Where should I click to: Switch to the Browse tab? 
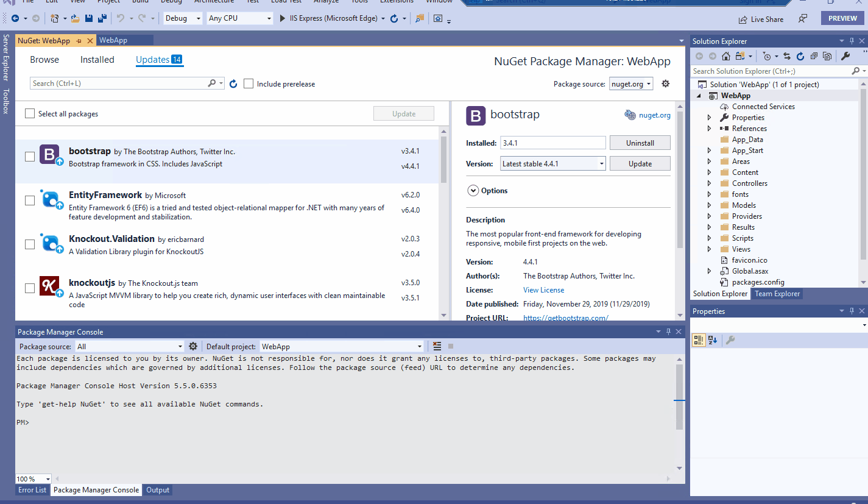click(x=44, y=60)
